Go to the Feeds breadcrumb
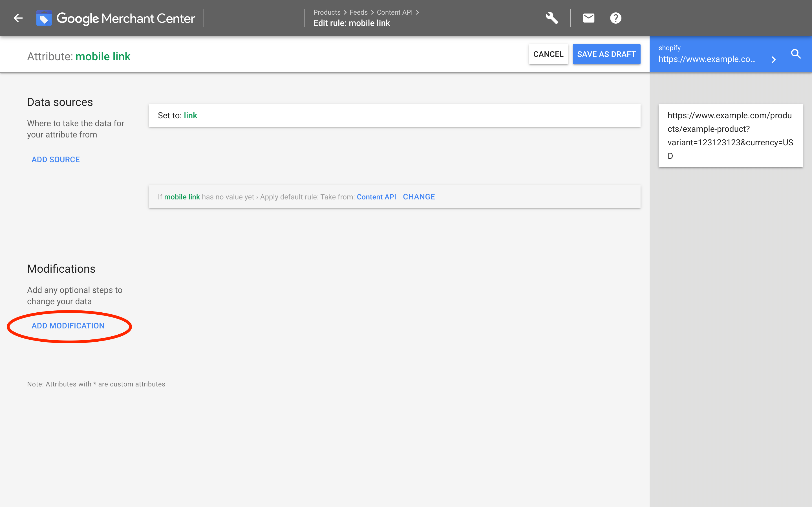Screen dimensions: 812x507 click(358, 12)
